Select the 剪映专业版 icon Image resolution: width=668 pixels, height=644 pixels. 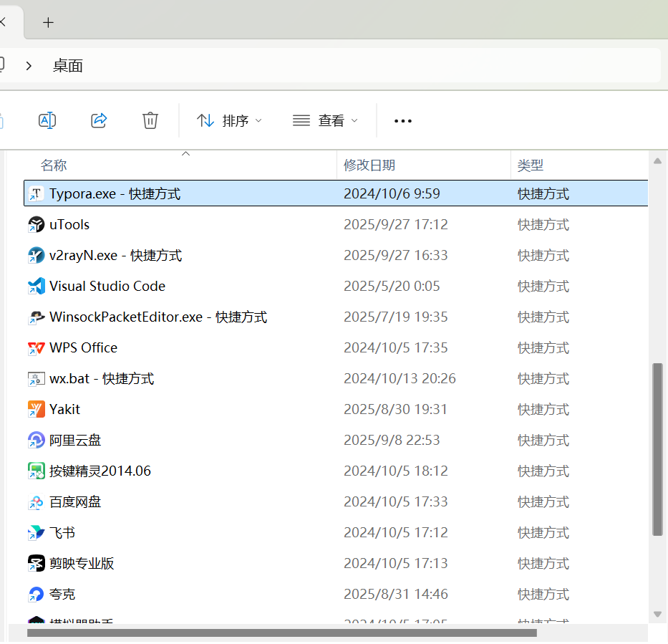pyautogui.click(x=37, y=564)
